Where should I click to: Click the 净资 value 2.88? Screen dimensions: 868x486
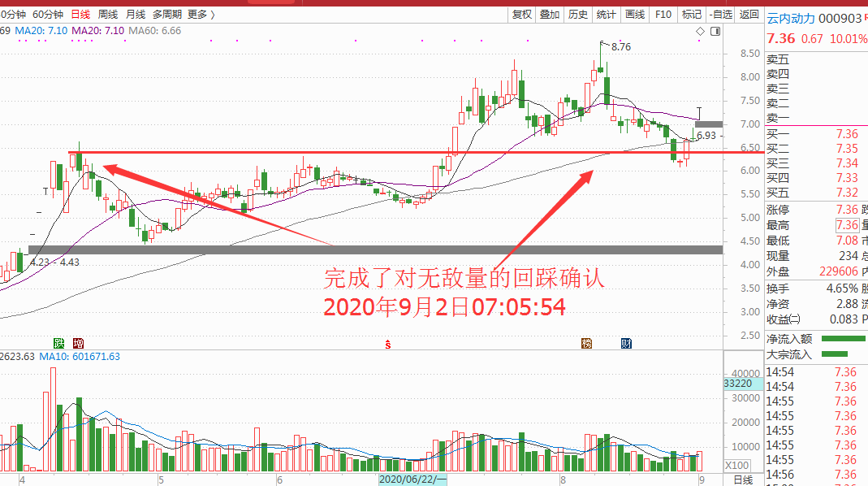[847, 304]
